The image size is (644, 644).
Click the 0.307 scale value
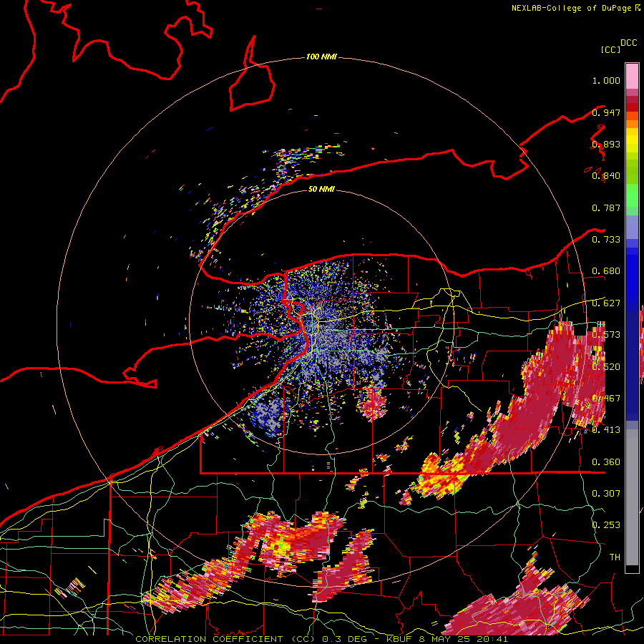(606, 493)
